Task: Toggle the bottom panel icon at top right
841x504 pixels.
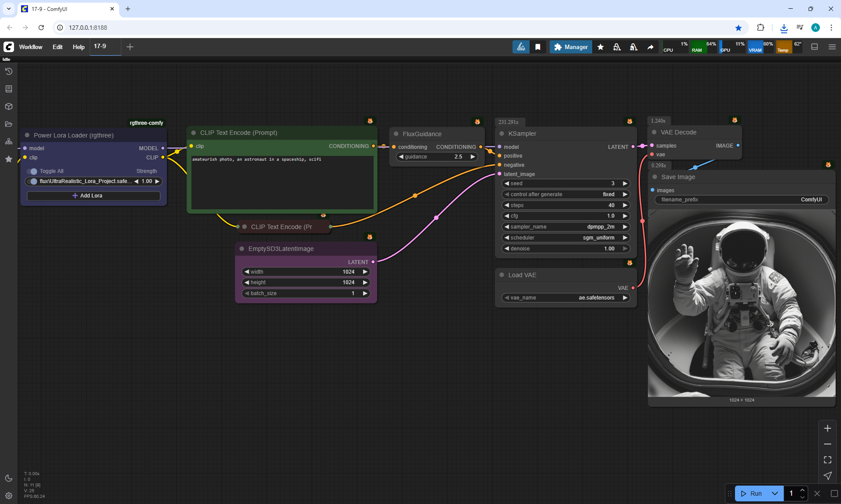Action: (x=815, y=47)
